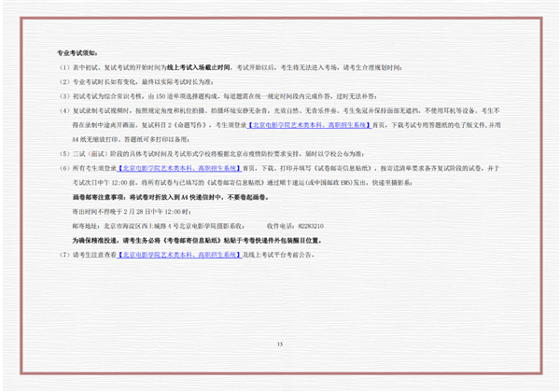560x392 pixels.
Task: Click the phone number 82283210
Action: [311, 226]
